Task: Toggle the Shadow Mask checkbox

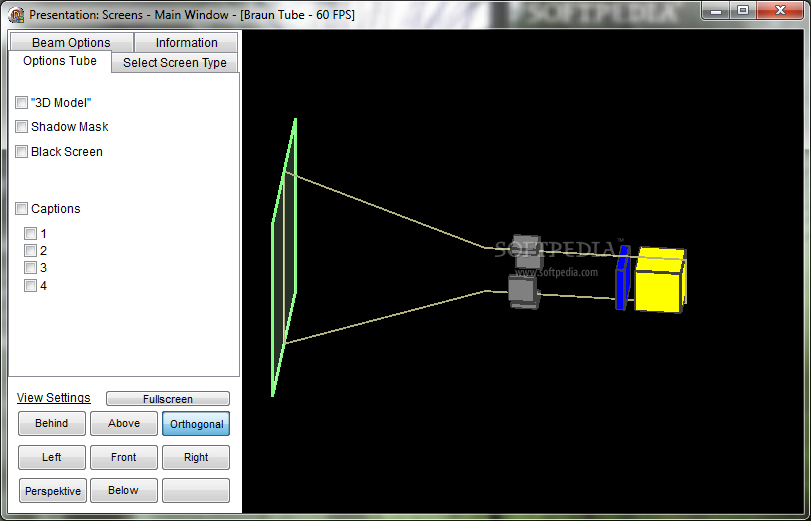Action: point(21,127)
